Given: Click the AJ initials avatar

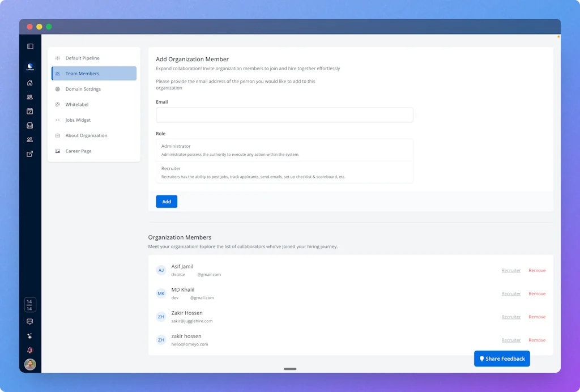Looking at the screenshot, I should pyautogui.click(x=161, y=270).
